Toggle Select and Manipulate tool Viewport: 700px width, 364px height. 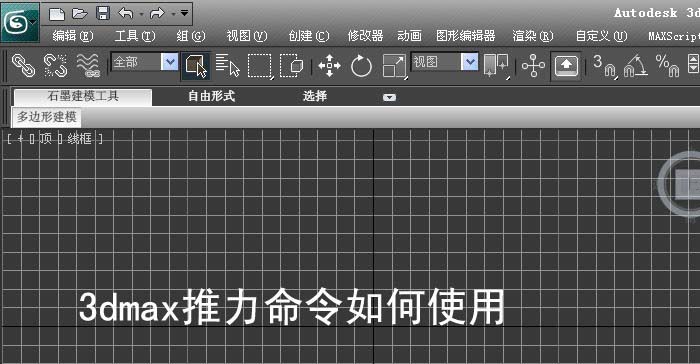coord(533,66)
